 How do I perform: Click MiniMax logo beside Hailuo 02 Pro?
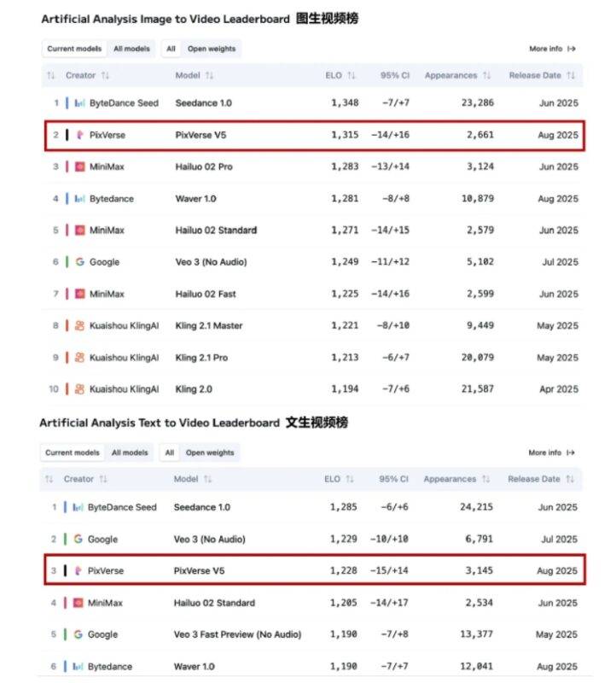(x=79, y=166)
